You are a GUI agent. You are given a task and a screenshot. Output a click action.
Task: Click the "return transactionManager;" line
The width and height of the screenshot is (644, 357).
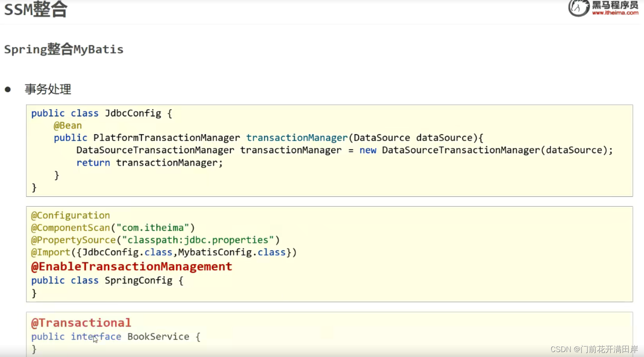(149, 163)
